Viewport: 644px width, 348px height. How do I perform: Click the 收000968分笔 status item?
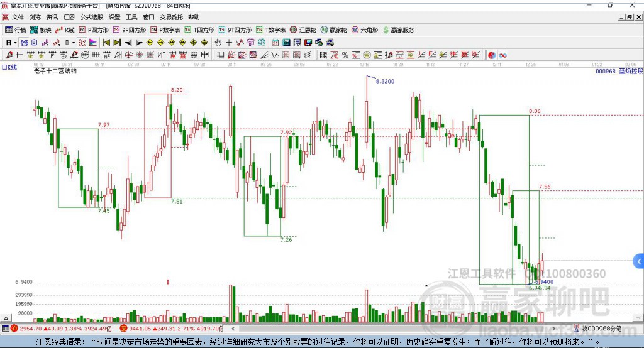point(597,329)
